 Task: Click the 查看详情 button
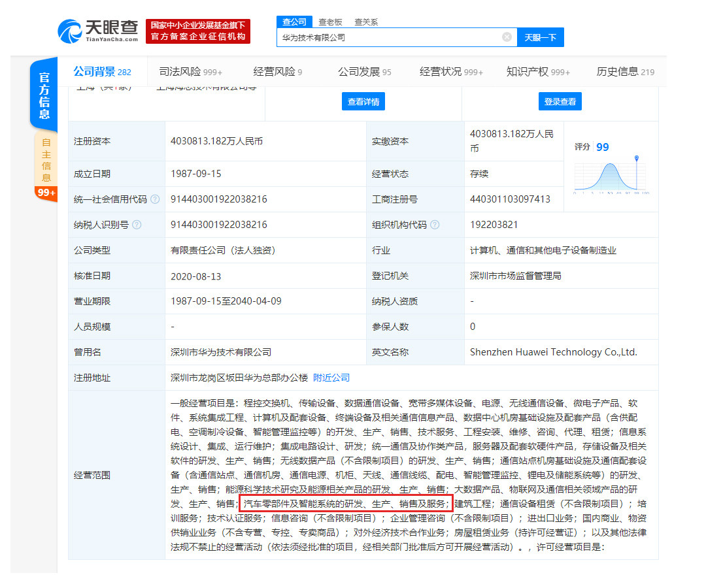(363, 101)
